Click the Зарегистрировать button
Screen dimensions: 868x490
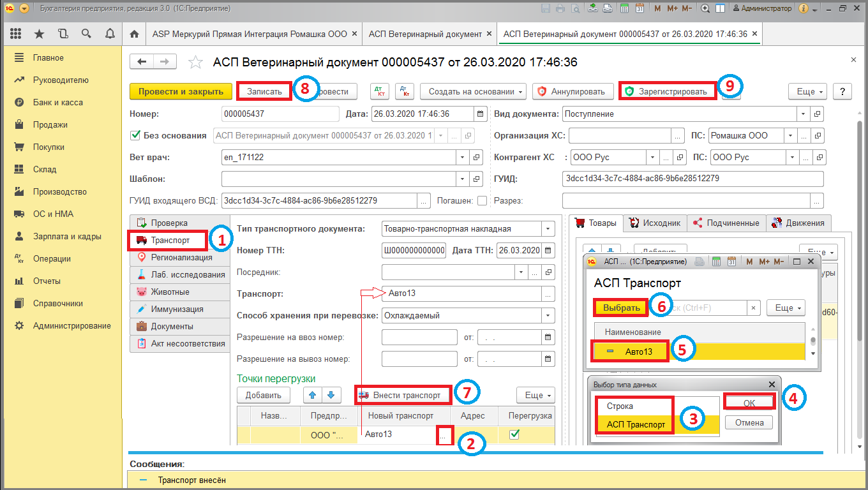tap(667, 91)
